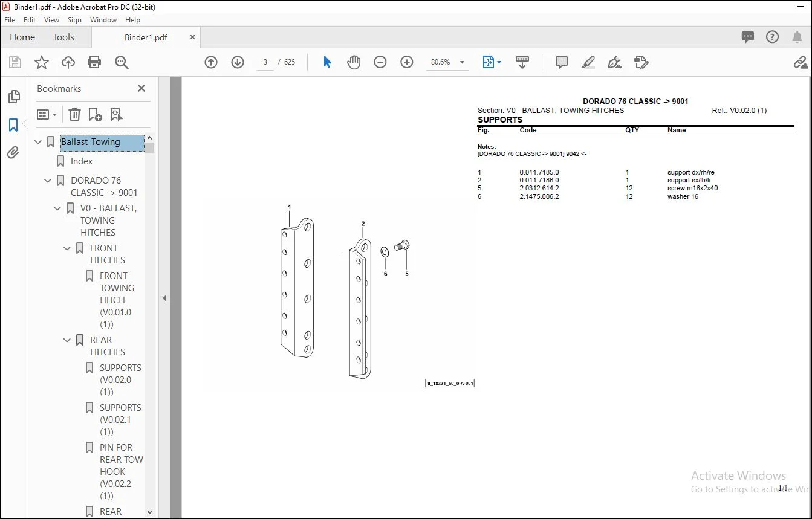
Task: Open the chat messages icon
Action: tap(748, 37)
